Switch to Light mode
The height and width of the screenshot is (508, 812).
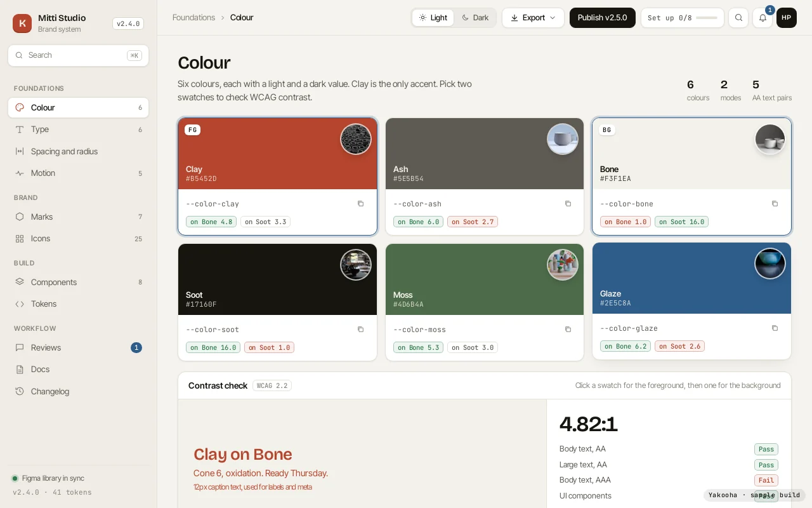pyautogui.click(x=433, y=18)
